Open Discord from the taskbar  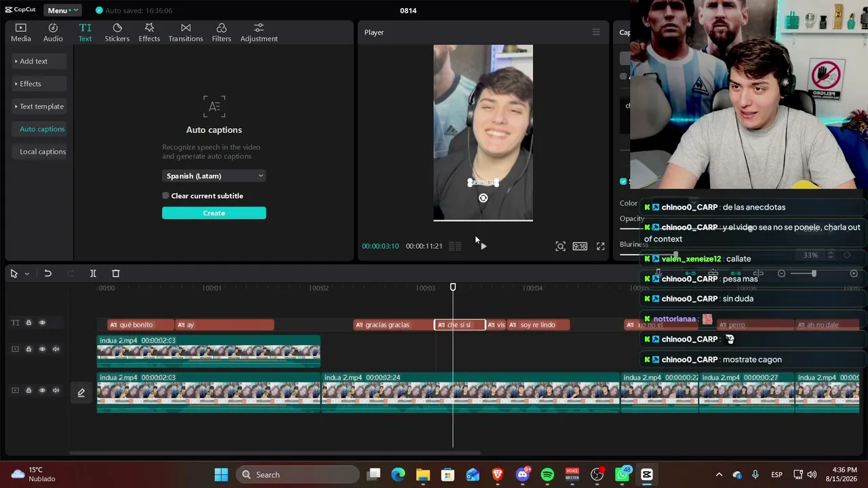[522, 474]
